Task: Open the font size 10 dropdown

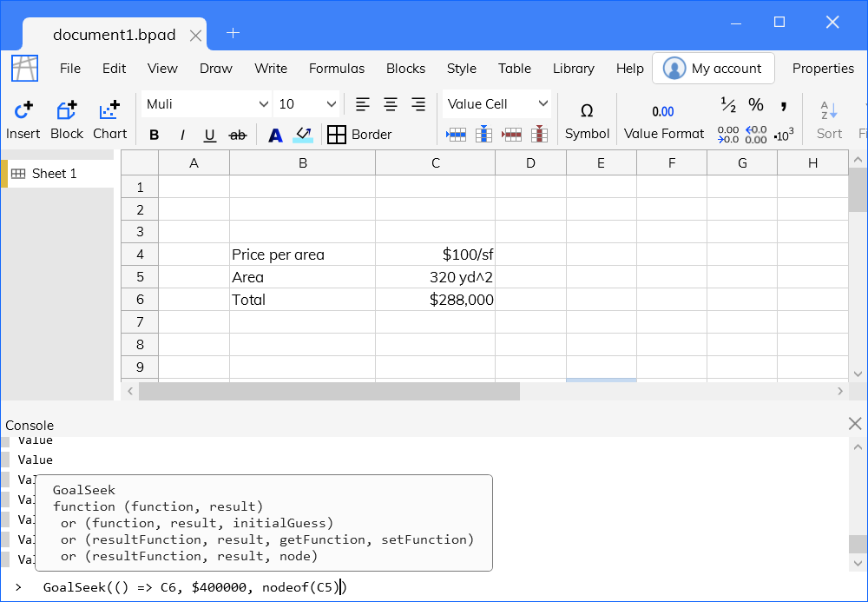Action: [x=306, y=104]
